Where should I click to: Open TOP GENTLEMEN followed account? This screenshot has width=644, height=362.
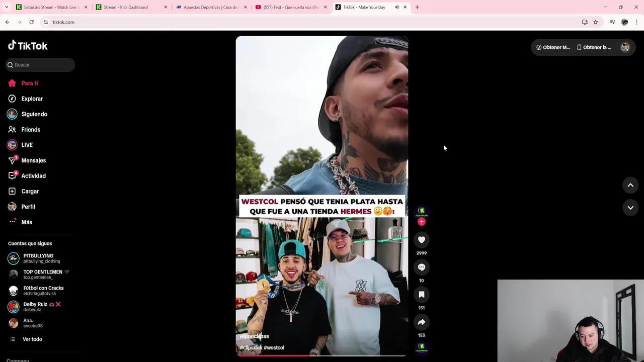41,275
